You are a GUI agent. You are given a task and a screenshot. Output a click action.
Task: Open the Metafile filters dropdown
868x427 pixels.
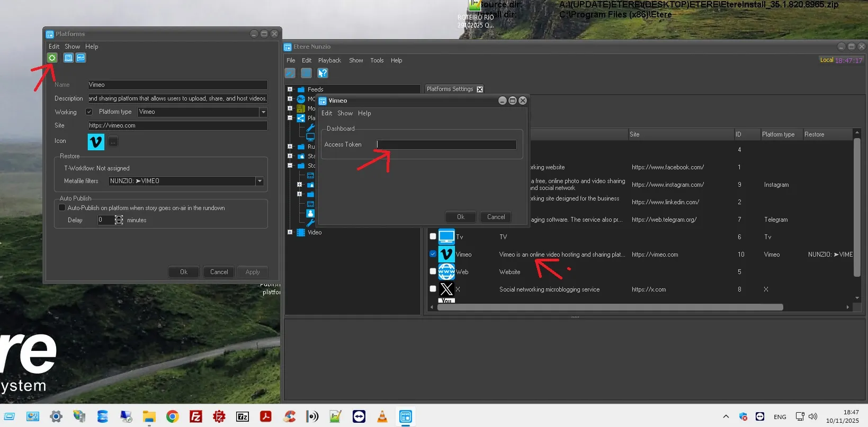click(x=259, y=181)
